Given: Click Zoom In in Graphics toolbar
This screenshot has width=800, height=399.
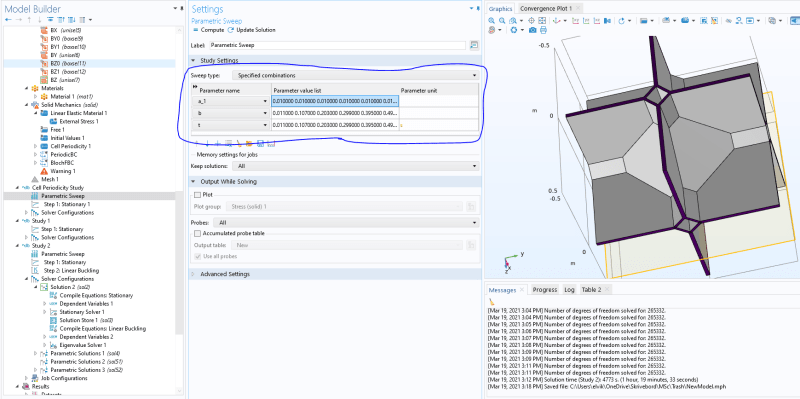Looking at the screenshot, I should coord(491,20).
